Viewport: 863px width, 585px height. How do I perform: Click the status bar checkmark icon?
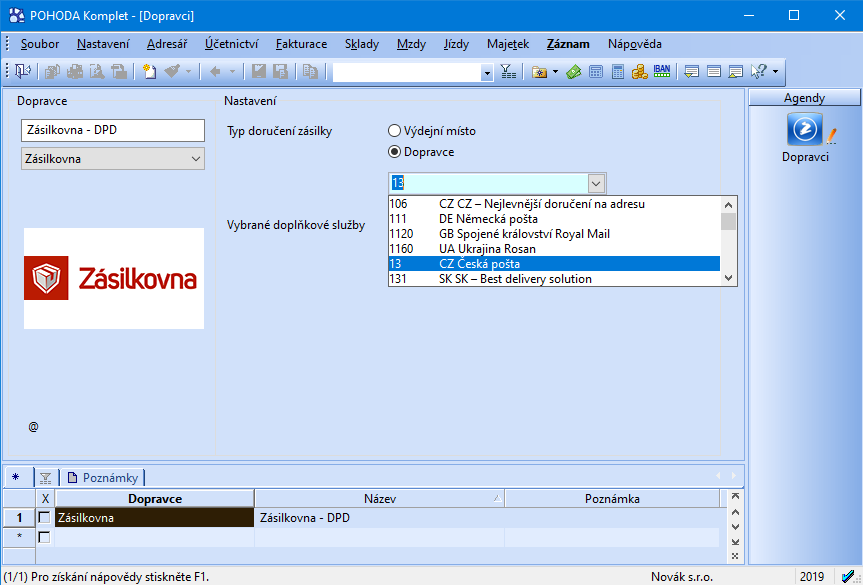click(848, 577)
